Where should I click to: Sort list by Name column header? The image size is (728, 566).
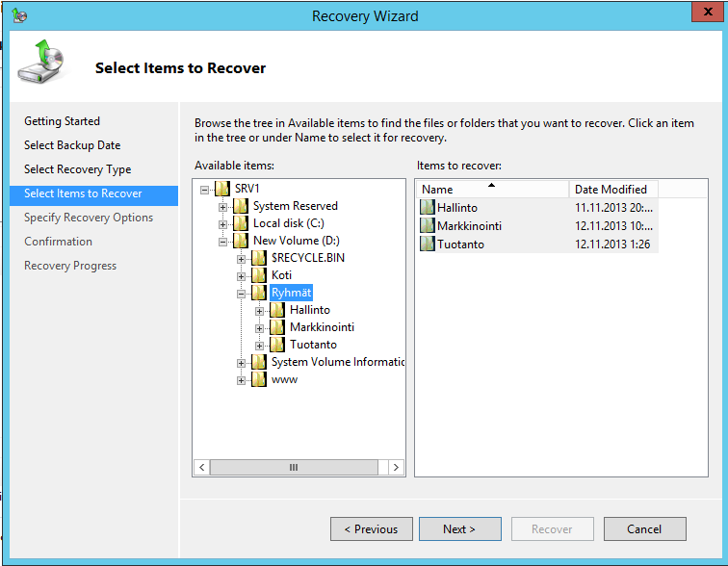pos(492,190)
